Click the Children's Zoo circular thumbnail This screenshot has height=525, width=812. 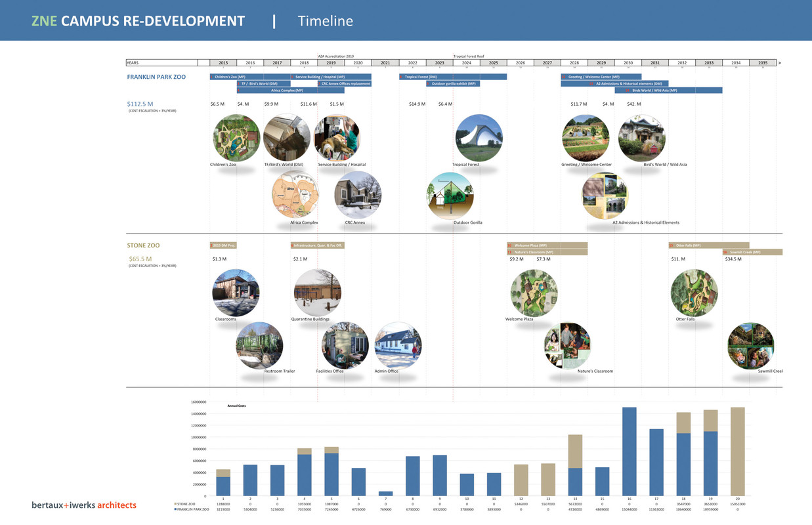(236, 138)
